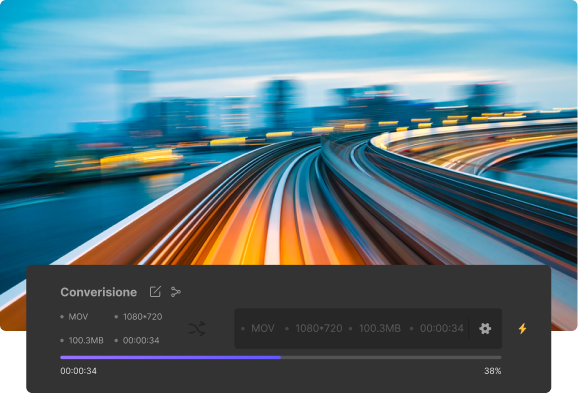Image resolution: width=578 pixels, height=394 pixels.
Task: Click the source 100.3MB file size label
Action: [x=86, y=340]
